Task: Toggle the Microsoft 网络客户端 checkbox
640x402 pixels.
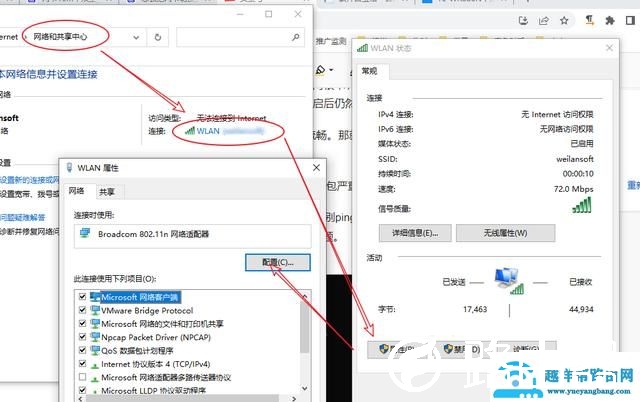Action: pos(82,297)
